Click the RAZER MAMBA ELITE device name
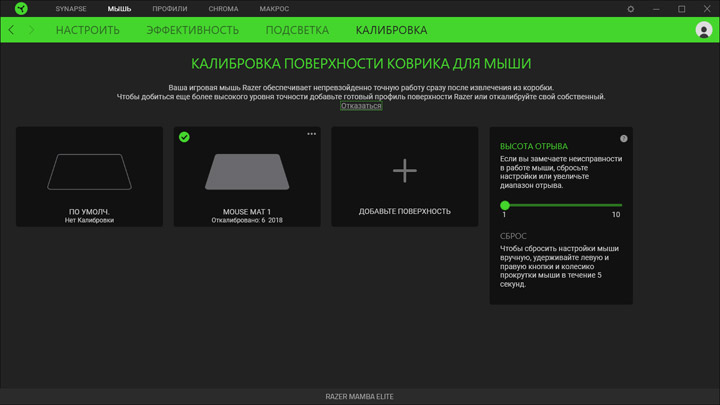720x405 pixels. [x=360, y=396]
